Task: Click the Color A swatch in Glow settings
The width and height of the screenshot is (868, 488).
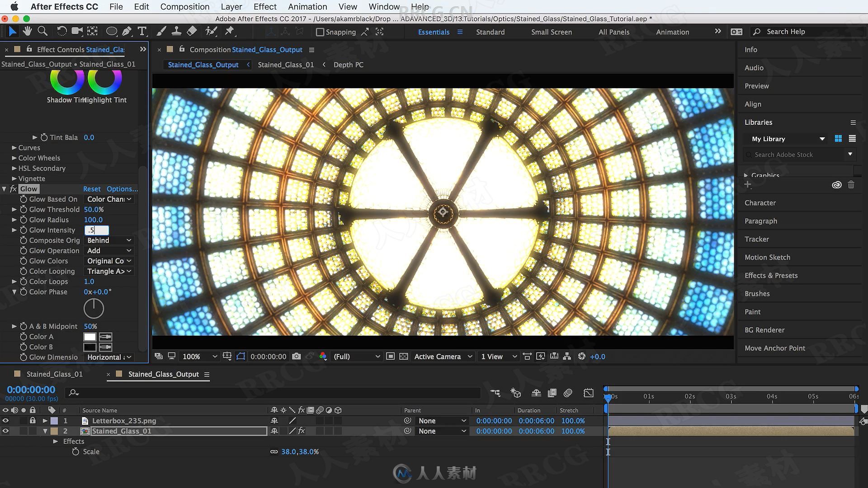Action: click(x=90, y=337)
